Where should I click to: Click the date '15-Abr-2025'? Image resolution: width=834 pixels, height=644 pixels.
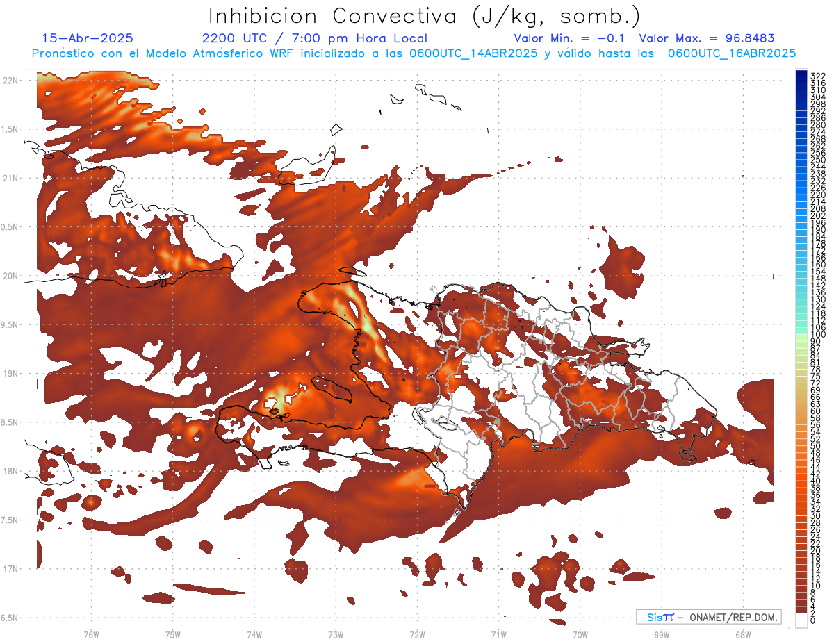[88, 38]
